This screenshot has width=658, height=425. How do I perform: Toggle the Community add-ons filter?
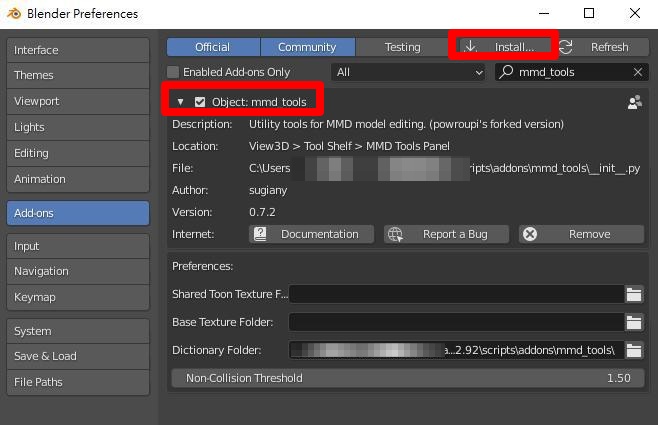308,47
